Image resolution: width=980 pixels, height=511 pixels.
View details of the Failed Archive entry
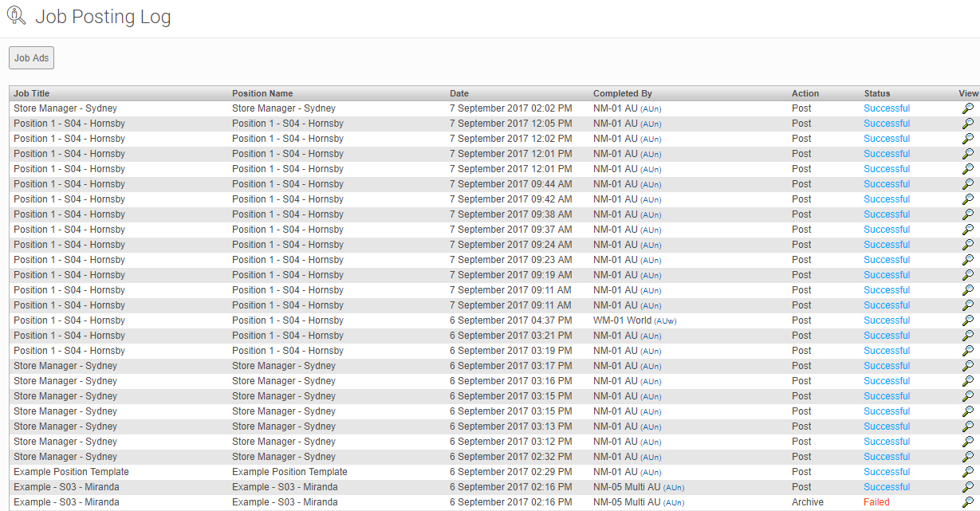tap(967, 502)
